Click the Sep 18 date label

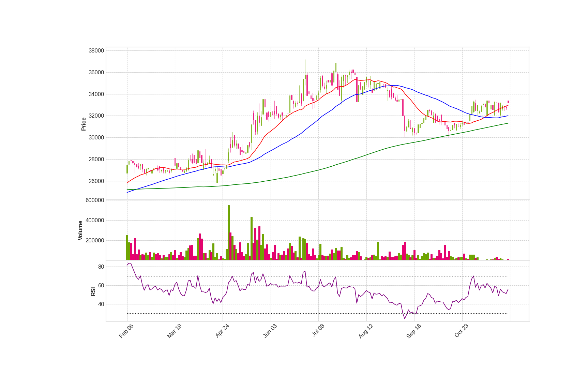413,331
